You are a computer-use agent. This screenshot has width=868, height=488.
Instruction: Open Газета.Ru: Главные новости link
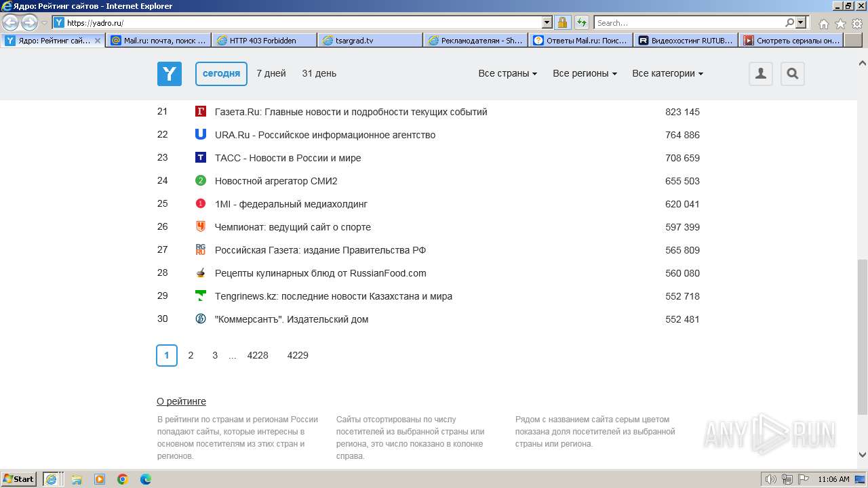point(351,112)
